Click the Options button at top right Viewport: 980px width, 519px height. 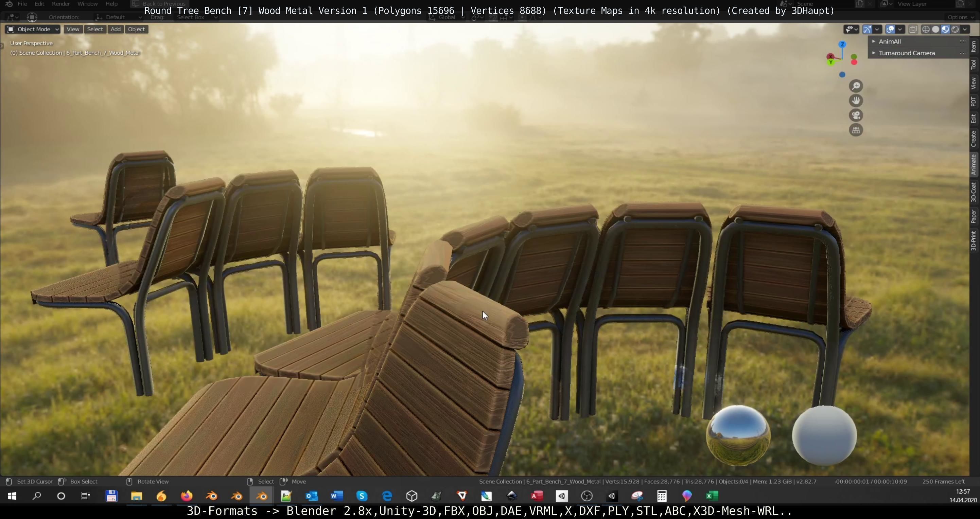[x=960, y=17]
